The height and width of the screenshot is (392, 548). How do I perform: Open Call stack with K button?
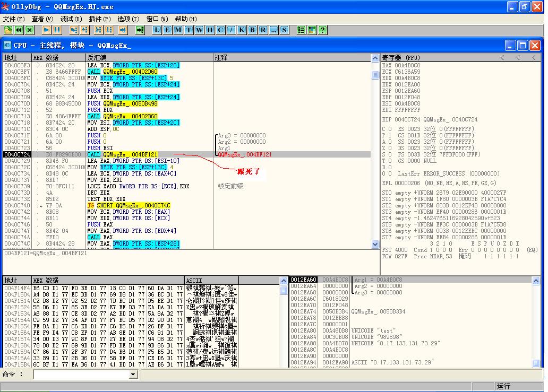click(x=242, y=30)
